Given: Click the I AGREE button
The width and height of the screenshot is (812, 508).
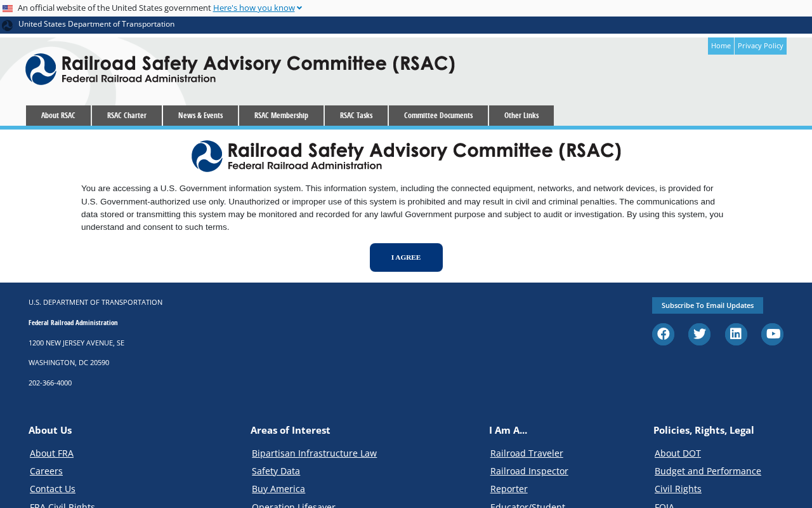Looking at the screenshot, I should click(x=406, y=257).
